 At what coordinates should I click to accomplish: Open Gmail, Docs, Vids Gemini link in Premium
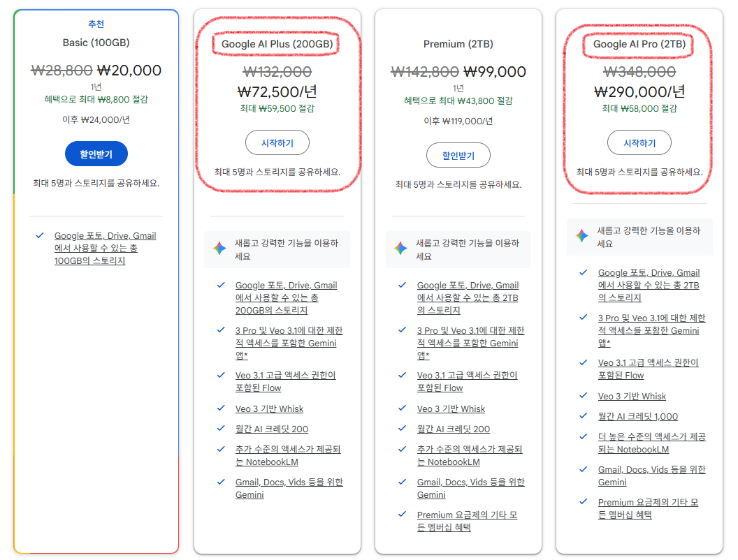coord(470,488)
